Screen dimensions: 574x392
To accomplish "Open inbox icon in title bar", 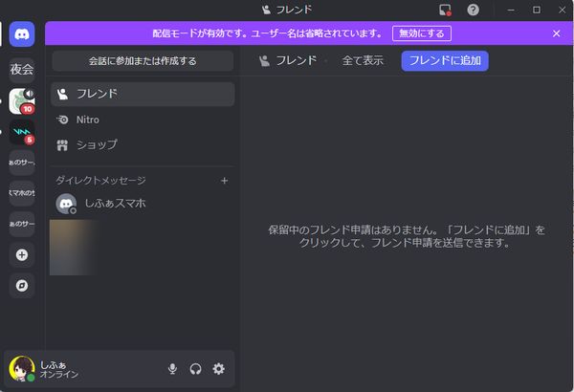I will pos(445,10).
